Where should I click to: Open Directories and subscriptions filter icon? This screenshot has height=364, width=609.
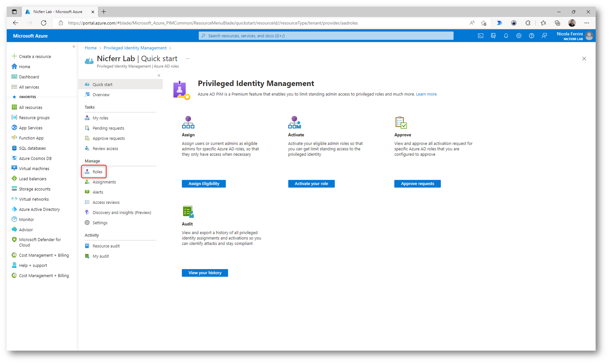(493, 36)
